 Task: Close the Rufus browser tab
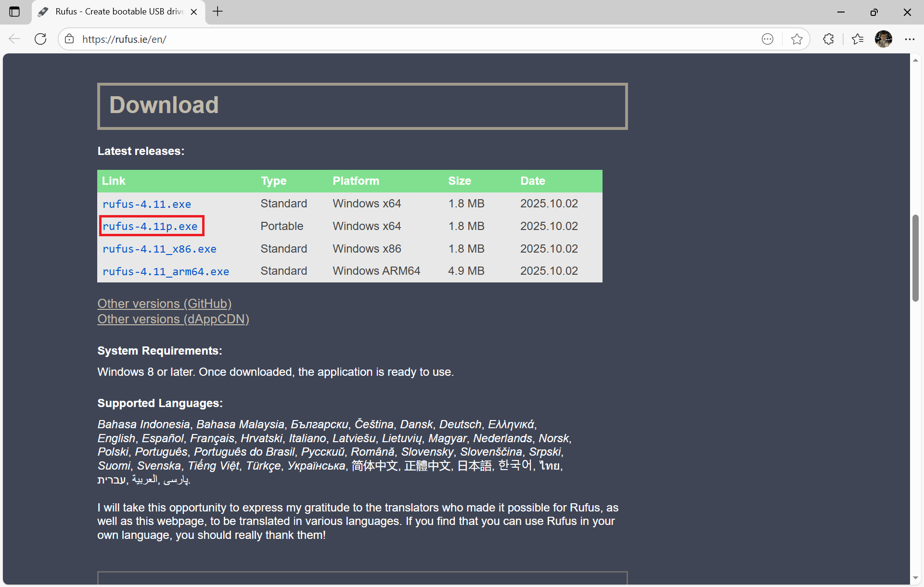click(x=194, y=12)
